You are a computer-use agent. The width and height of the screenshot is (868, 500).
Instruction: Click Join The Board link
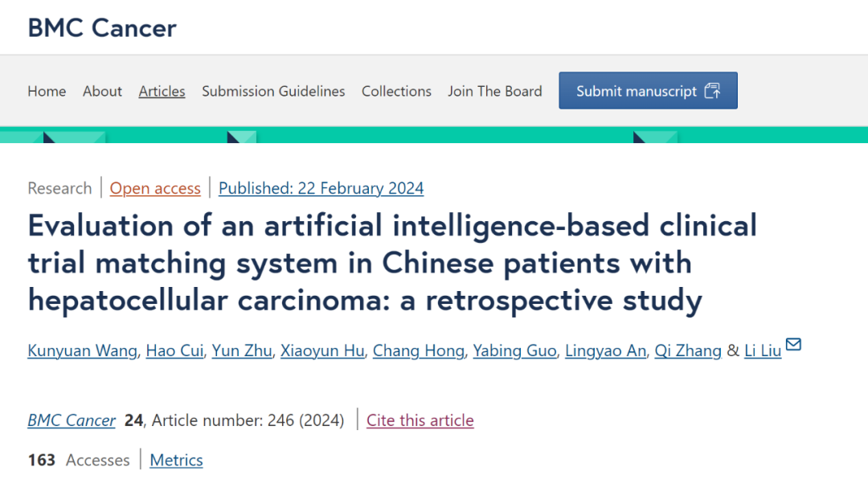pos(495,91)
